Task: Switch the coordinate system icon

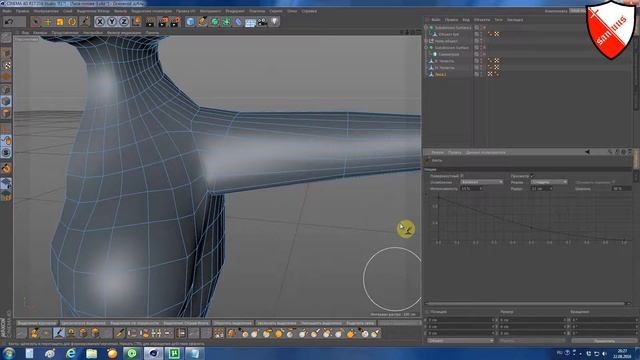Action: 137,22
